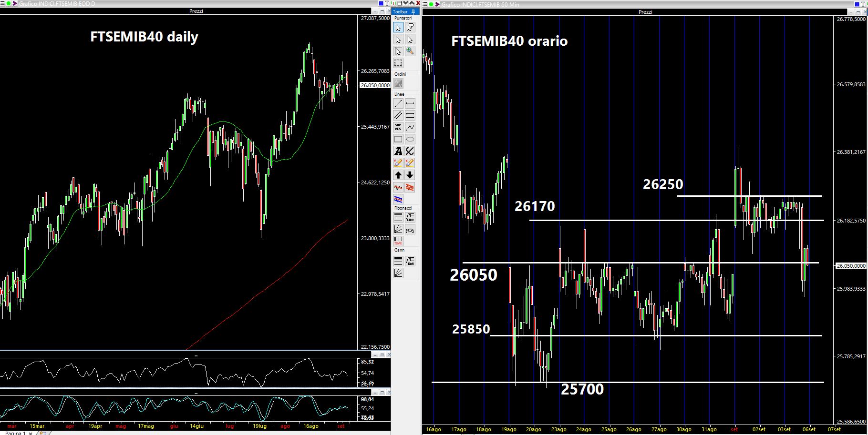Screen dimensions: 868x435
Task: Select the vertical line cursor tool
Action: [x=410, y=40]
